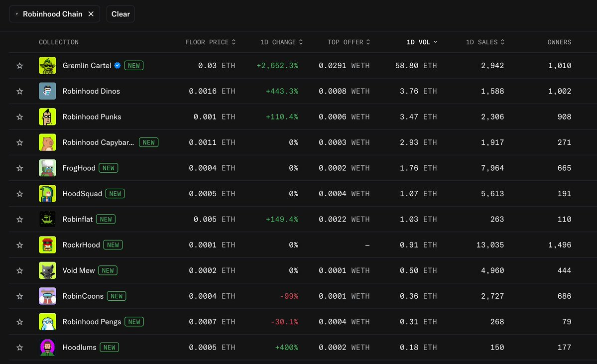Click the FrogHood collection thumbnail
Screen dimensions: 597x364
47,168
